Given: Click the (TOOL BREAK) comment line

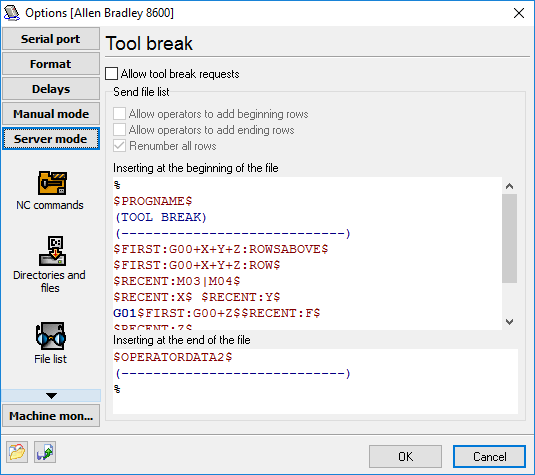Looking at the screenshot, I should point(160,217).
